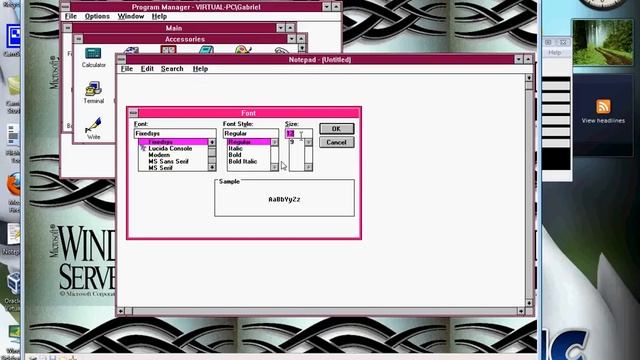Click the Firefox icon on host desktop
The image size is (640, 360).
(x=13, y=184)
